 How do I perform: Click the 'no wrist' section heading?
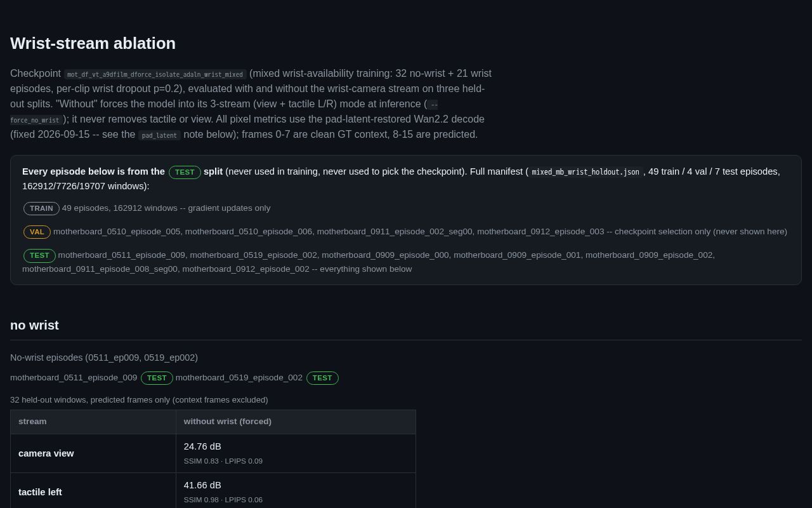click(x=34, y=325)
